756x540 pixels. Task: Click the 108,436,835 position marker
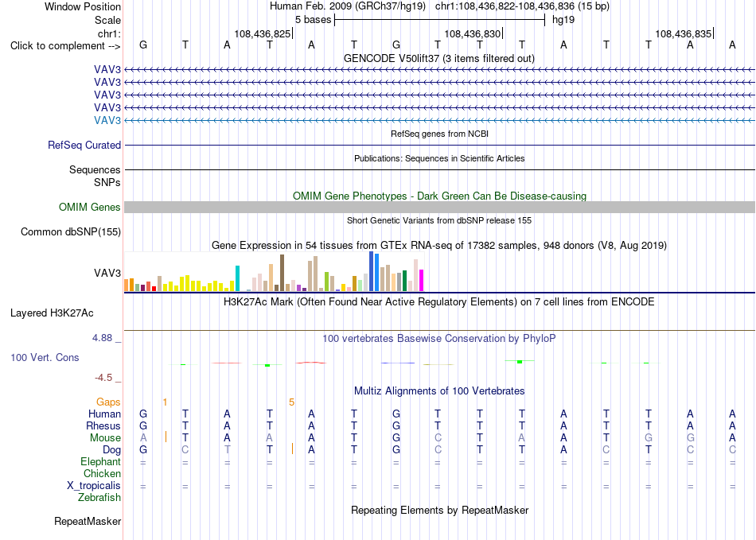click(683, 33)
